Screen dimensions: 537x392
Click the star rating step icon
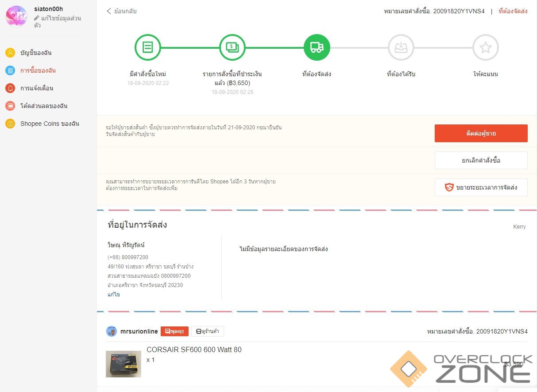click(x=486, y=47)
